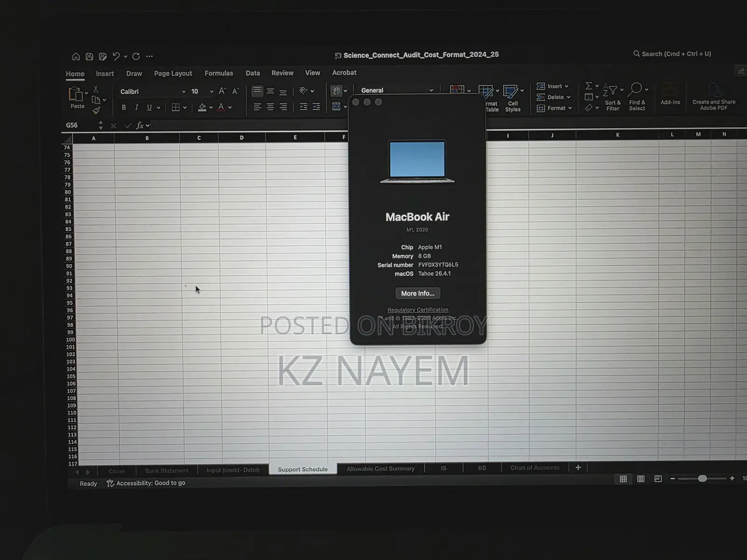Toggle Underline formatting
Screen dimensions: 747x560
click(x=149, y=107)
